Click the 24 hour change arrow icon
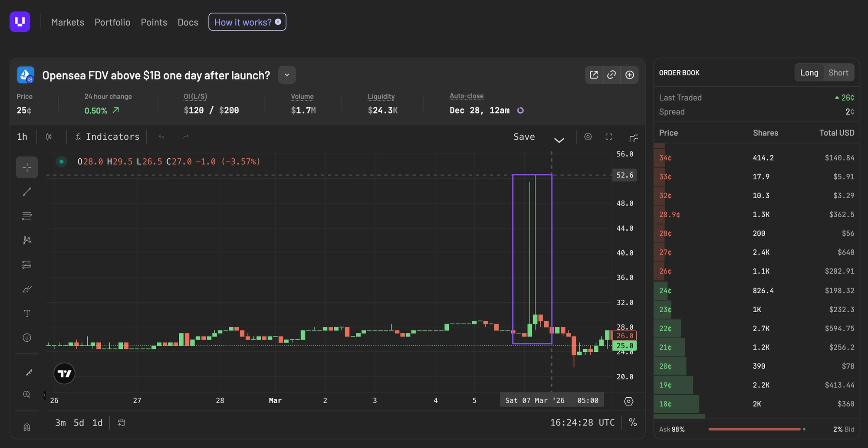The image size is (868, 448). click(116, 110)
